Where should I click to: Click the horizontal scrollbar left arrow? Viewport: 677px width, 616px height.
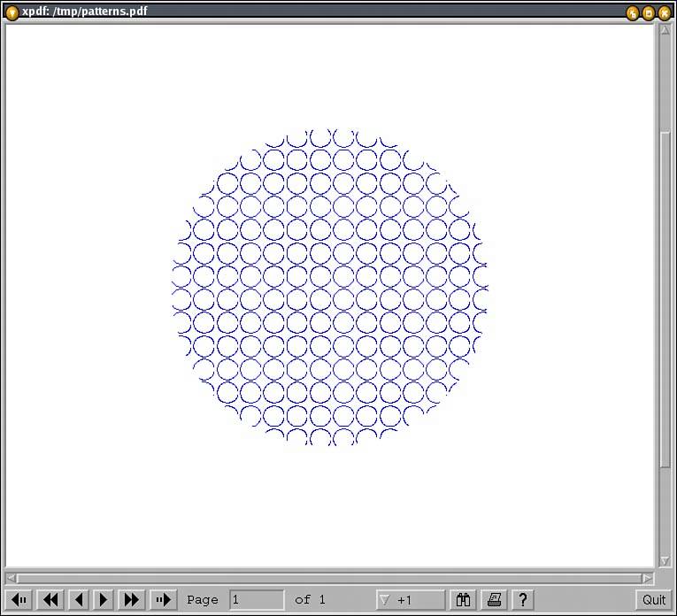12,578
